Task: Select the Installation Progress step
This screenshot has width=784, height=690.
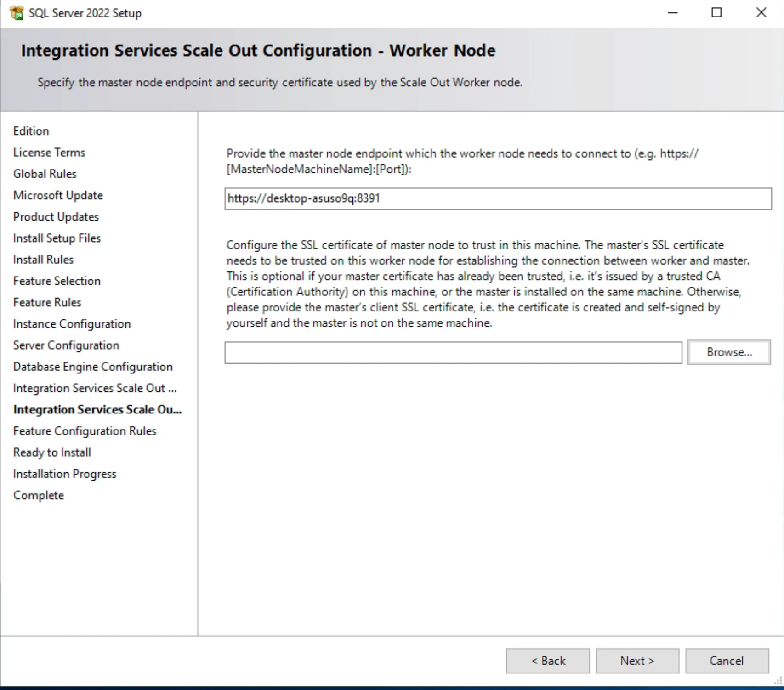Action: pyautogui.click(x=65, y=474)
